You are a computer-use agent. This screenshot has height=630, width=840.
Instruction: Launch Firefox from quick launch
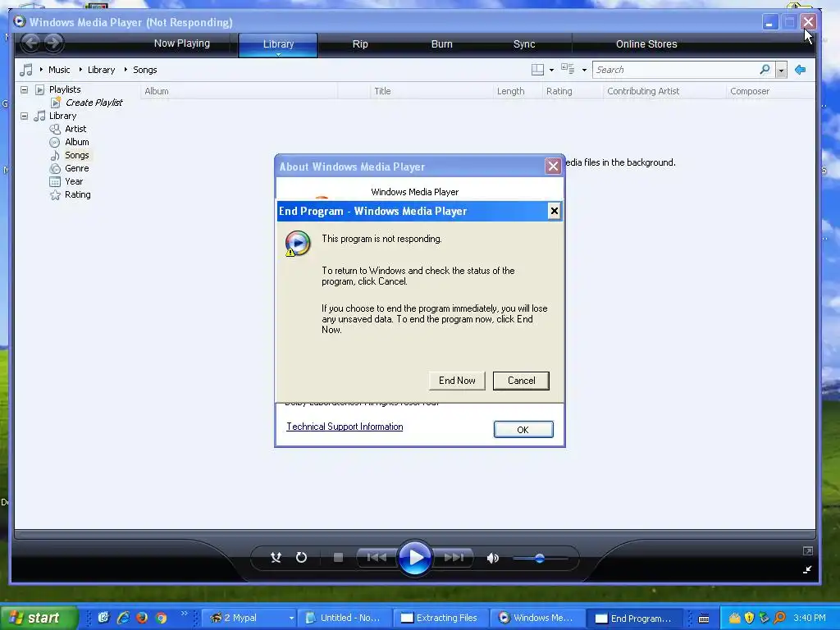coord(142,618)
